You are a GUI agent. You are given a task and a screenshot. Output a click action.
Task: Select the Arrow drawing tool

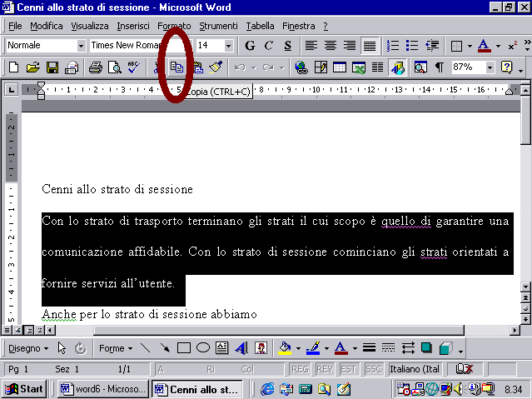click(165, 348)
